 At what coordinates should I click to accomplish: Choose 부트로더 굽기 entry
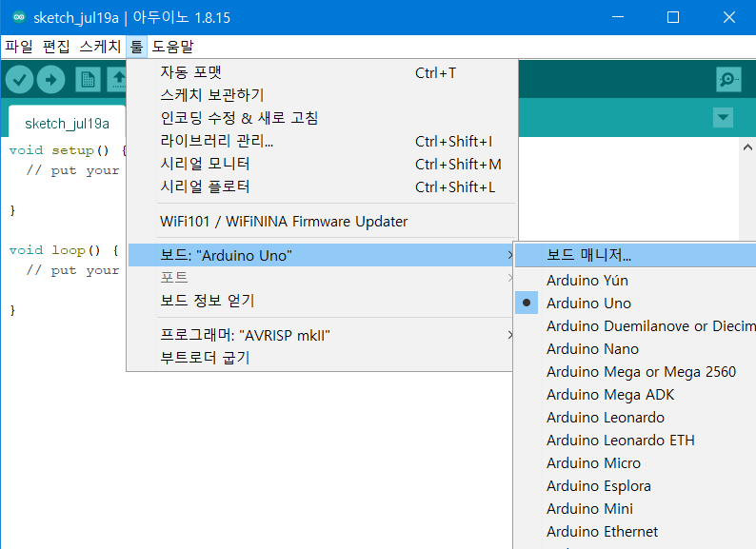321,358
